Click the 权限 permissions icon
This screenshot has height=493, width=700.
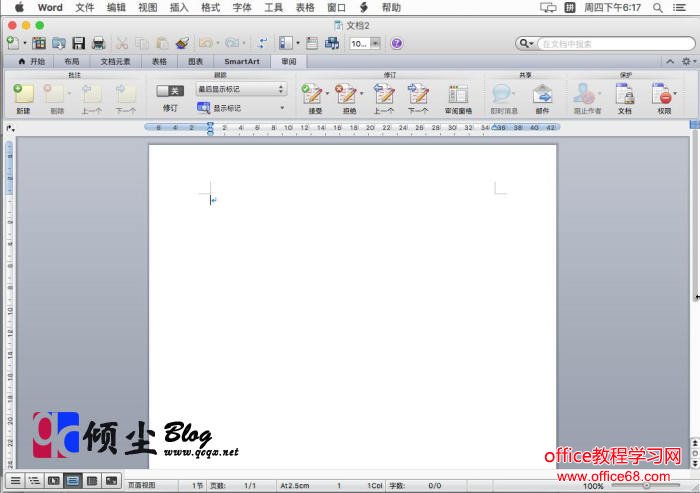(662, 94)
